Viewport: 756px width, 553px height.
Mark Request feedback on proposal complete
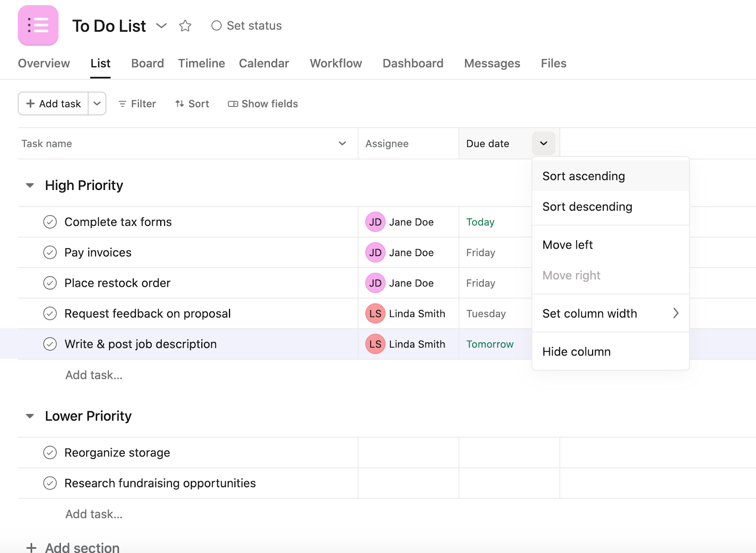[50, 313]
